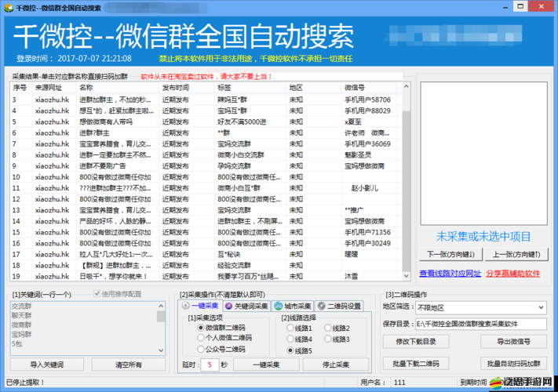
Task: Click results list scroll-down arrow
Action: click(406, 276)
